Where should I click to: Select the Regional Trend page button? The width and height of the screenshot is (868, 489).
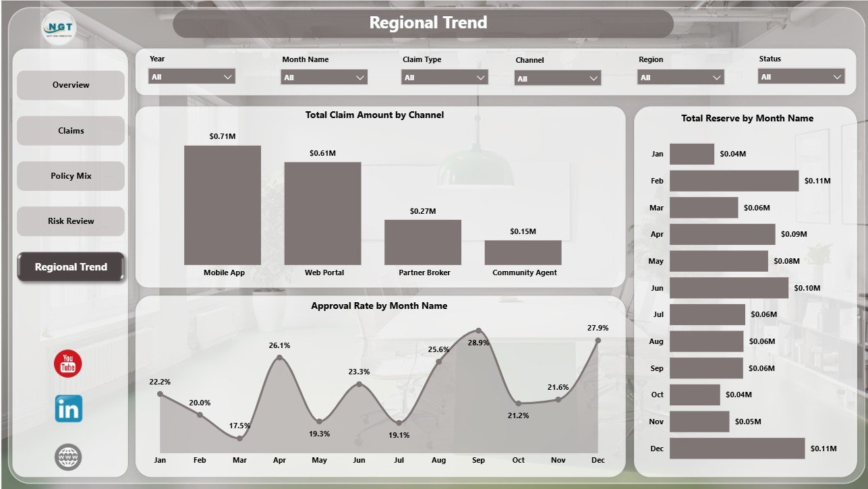(x=71, y=267)
